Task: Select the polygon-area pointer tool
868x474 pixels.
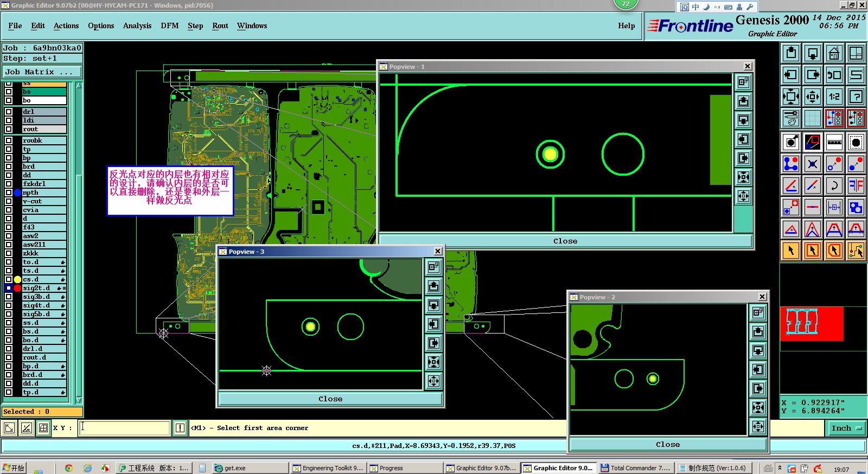Action: coord(834,251)
